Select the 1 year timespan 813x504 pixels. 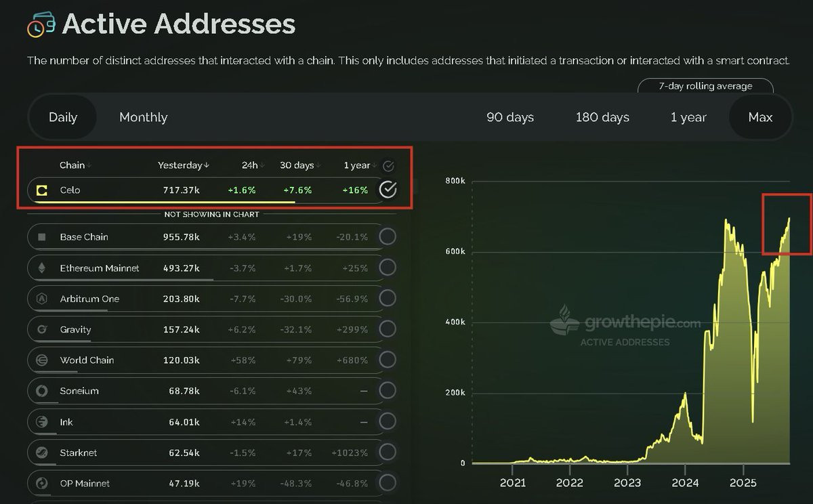click(688, 117)
